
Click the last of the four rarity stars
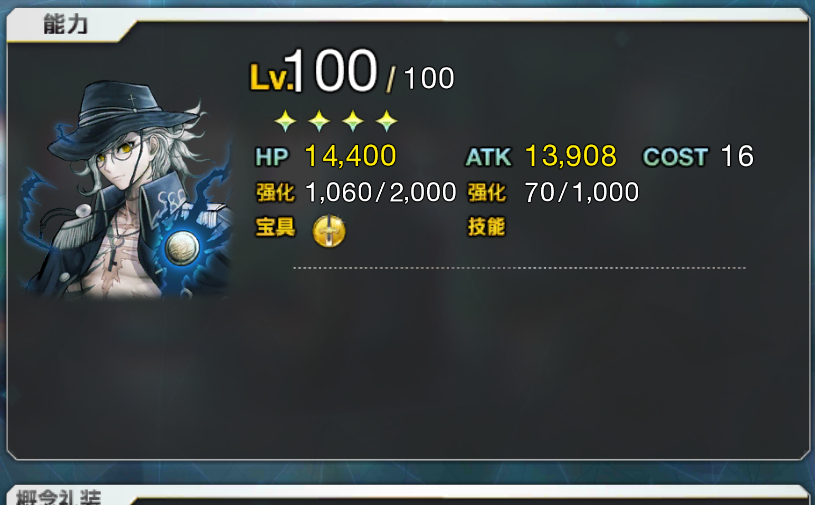click(x=387, y=121)
